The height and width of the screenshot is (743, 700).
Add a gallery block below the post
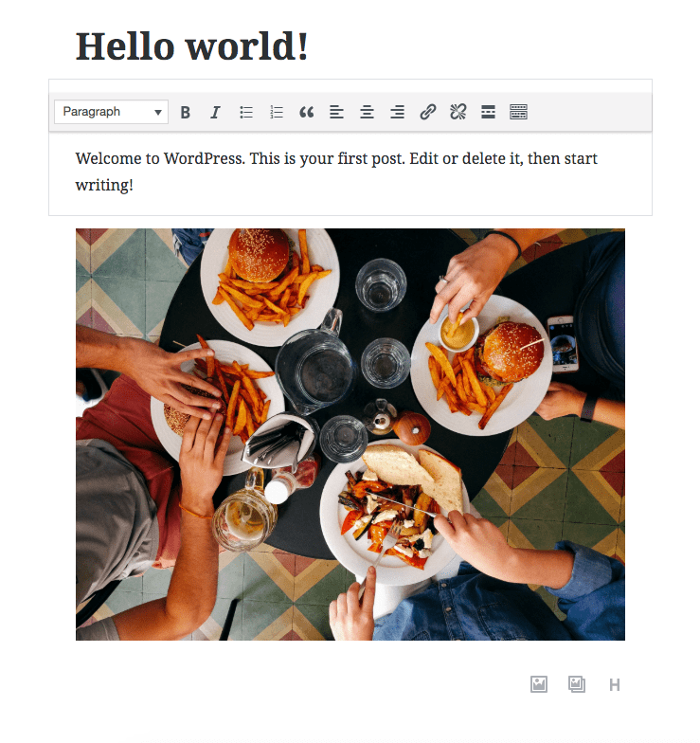click(577, 684)
